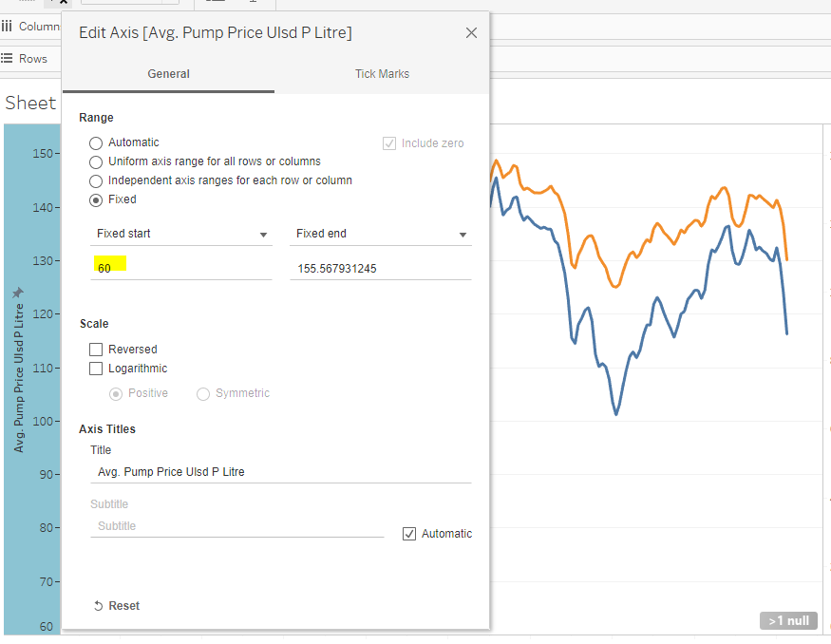The height and width of the screenshot is (644, 831).
Task: Select Independent axis ranges option
Action: pos(96,181)
